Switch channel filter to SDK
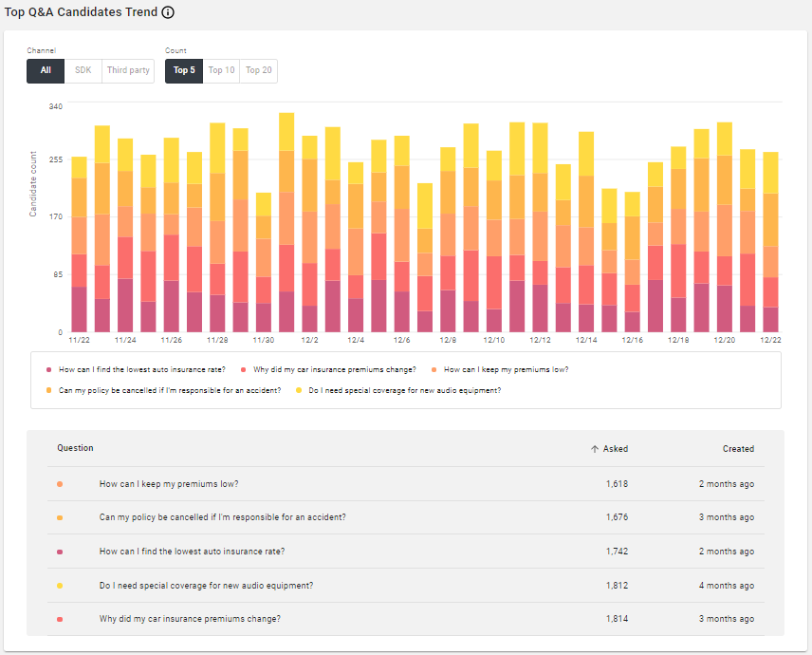Screen dimensions: 812x655 click(83, 70)
